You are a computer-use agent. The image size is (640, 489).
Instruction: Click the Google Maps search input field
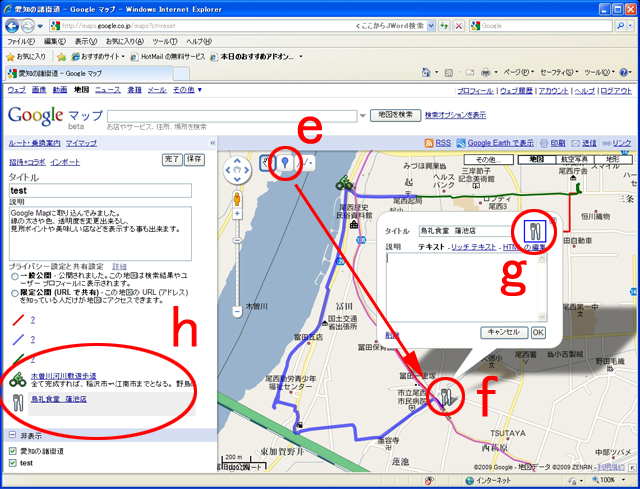click(x=232, y=116)
